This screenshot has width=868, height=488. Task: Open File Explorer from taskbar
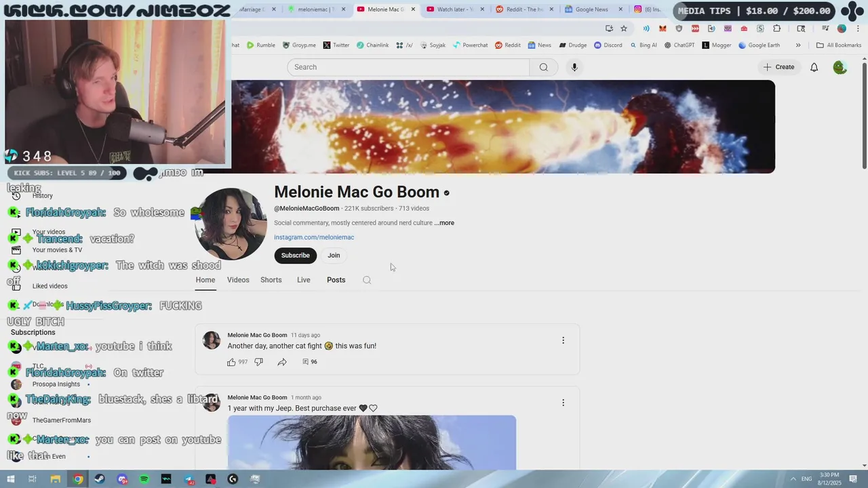56,479
